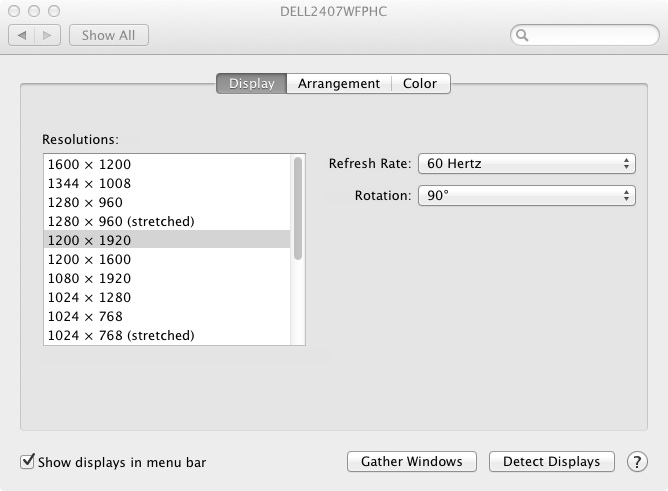This screenshot has width=668, height=491.
Task: Select the 1600 × 1200 resolution
Action: [167, 164]
